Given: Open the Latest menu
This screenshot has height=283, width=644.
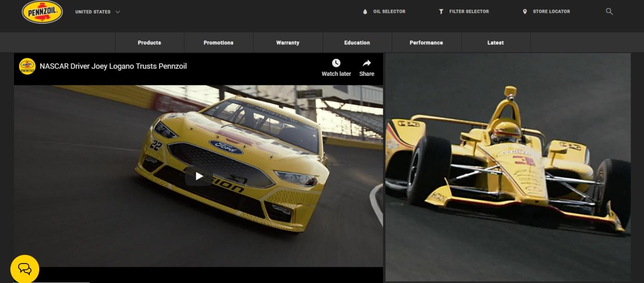Looking at the screenshot, I should [495, 42].
